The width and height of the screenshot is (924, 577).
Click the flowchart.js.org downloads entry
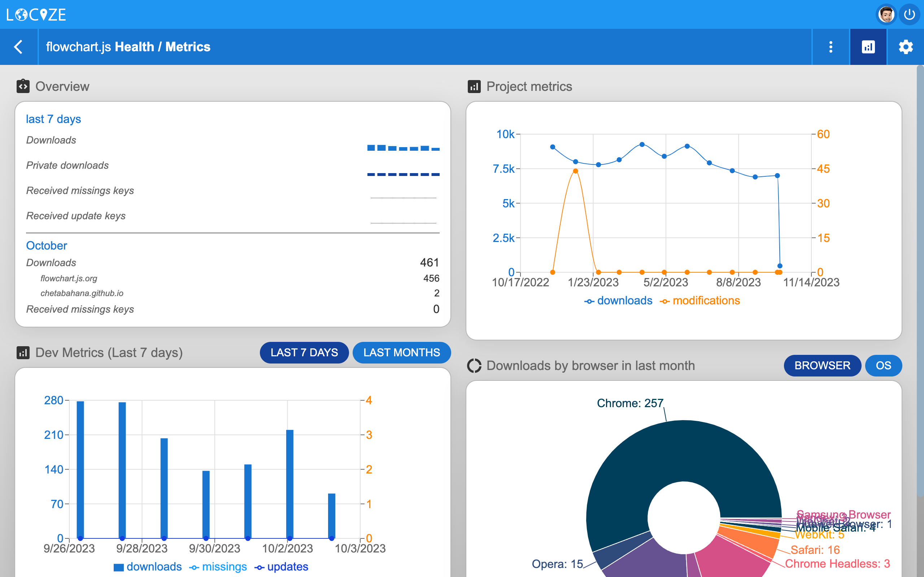click(69, 278)
